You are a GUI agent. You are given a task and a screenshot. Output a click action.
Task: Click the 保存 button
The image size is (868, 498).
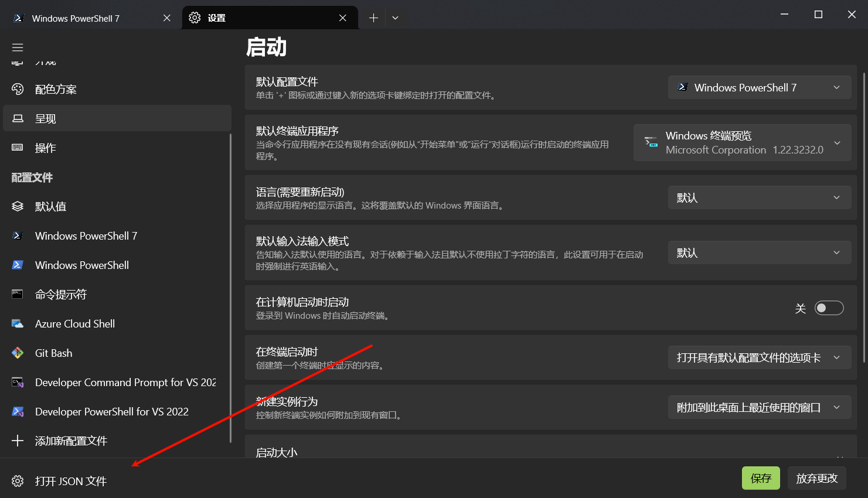point(761,478)
